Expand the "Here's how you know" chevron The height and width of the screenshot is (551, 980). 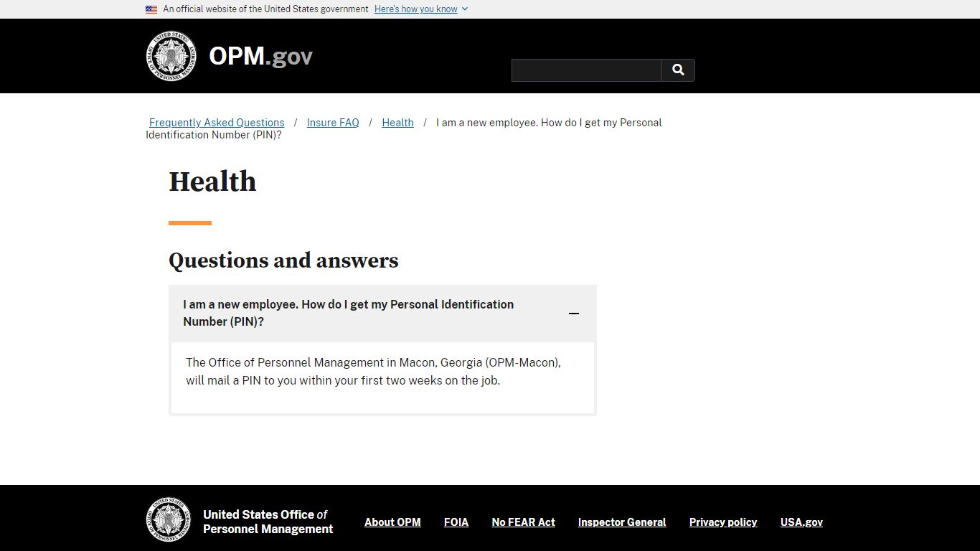[x=465, y=9]
